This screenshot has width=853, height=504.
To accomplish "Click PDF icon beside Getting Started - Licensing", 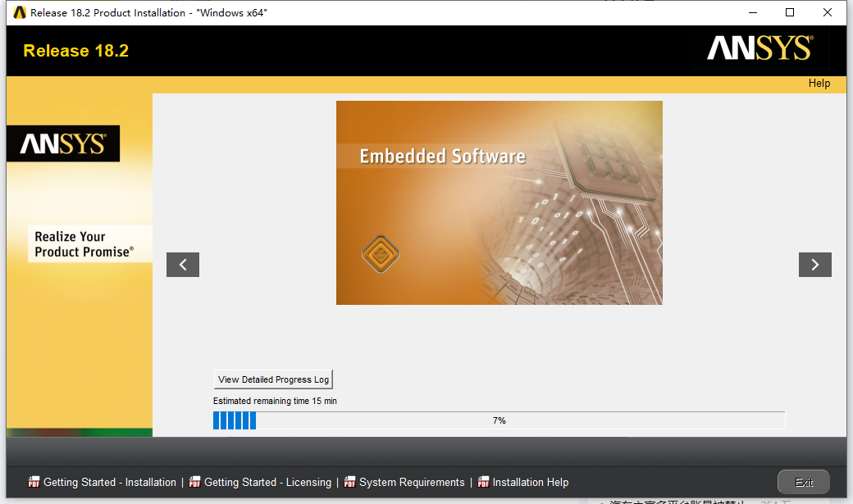I will [x=195, y=482].
